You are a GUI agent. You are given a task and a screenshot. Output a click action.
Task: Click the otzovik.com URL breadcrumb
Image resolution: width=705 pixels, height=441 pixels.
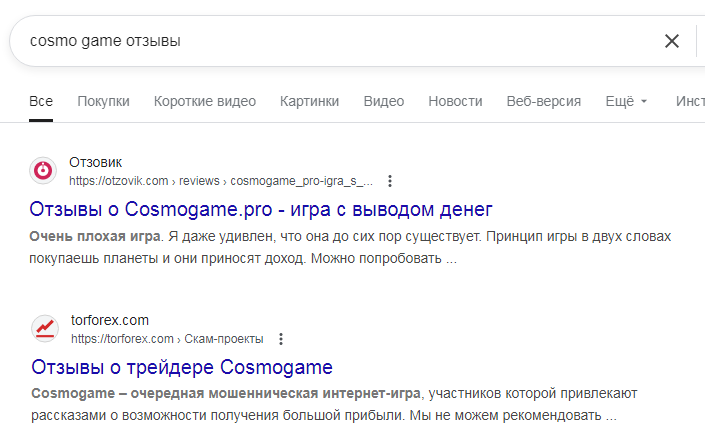(x=221, y=181)
